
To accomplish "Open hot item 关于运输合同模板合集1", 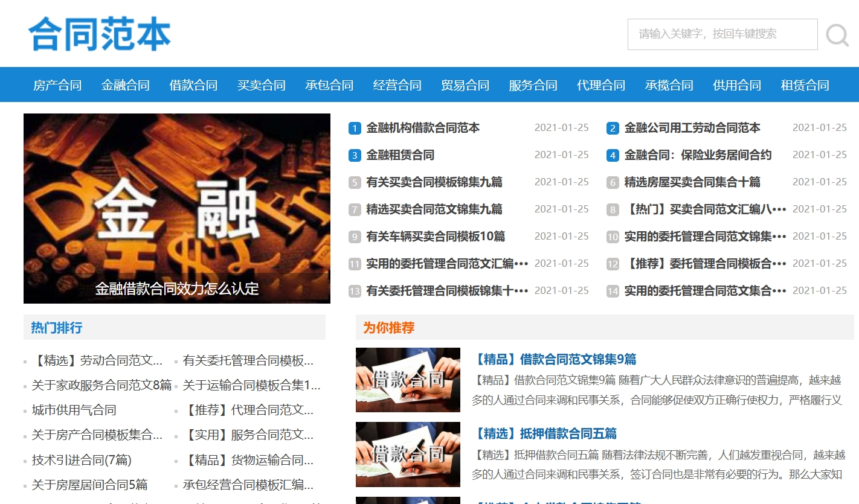I will point(251,385).
